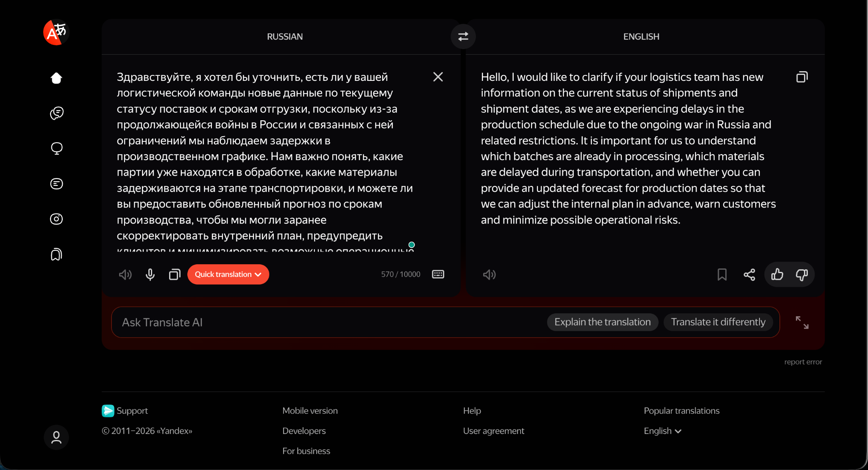Open the Support link
Image resolution: width=868 pixels, height=470 pixels.
tap(132, 411)
